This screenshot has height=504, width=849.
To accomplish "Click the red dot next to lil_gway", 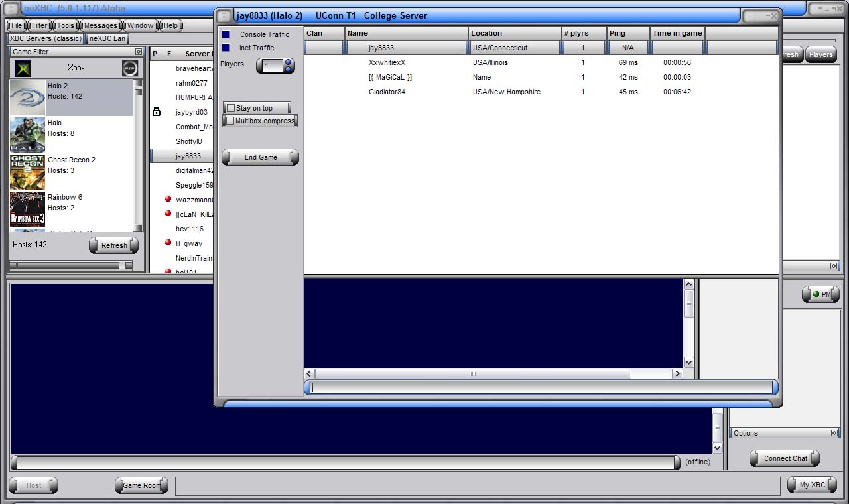I will [x=168, y=243].
